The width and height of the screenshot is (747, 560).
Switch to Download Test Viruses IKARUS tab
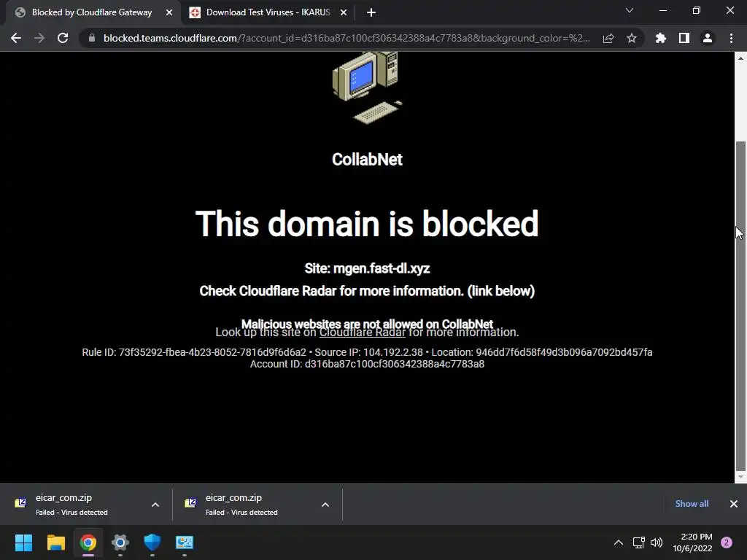click(268, 12)
